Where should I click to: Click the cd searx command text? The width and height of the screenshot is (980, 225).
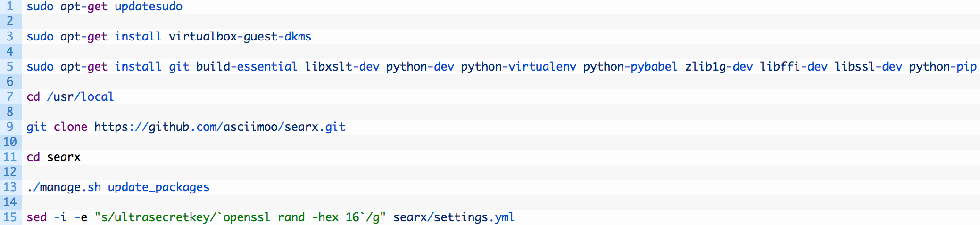(53, 157)
